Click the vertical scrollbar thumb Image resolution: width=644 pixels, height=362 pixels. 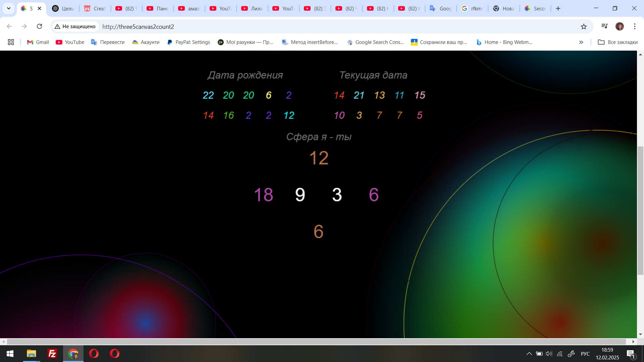click(x=640, y=210)
